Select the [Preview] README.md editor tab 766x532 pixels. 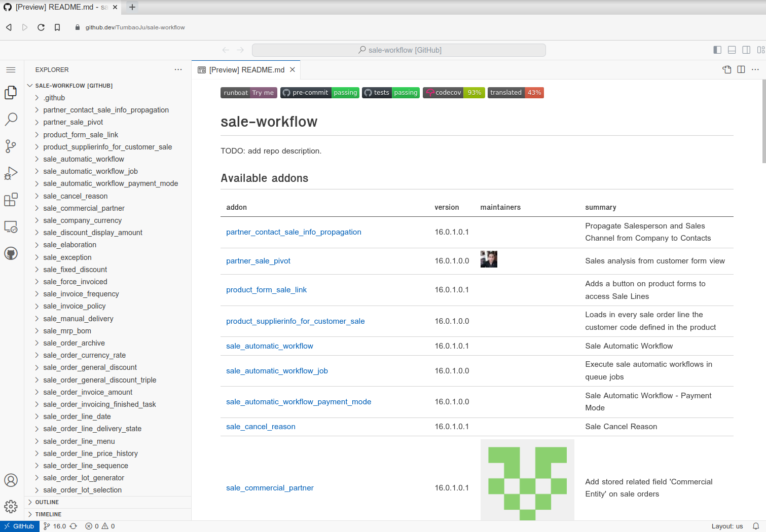pyautogui.click(x=246, y=70)
